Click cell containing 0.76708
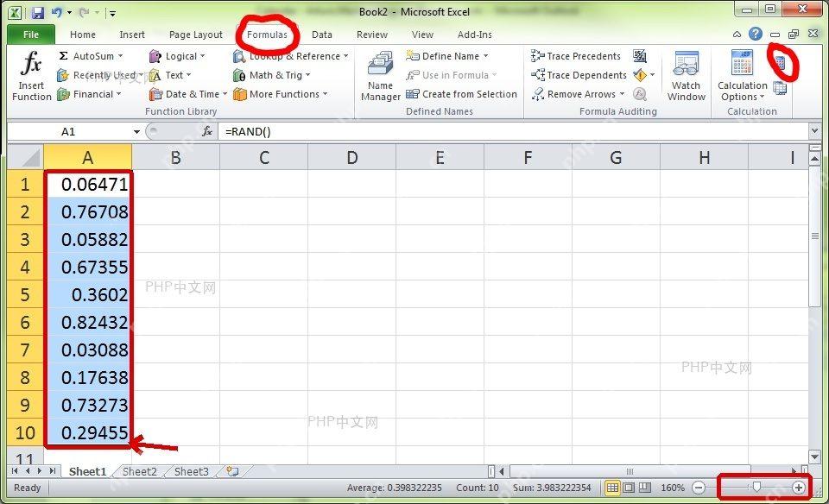 coord(88,211)
